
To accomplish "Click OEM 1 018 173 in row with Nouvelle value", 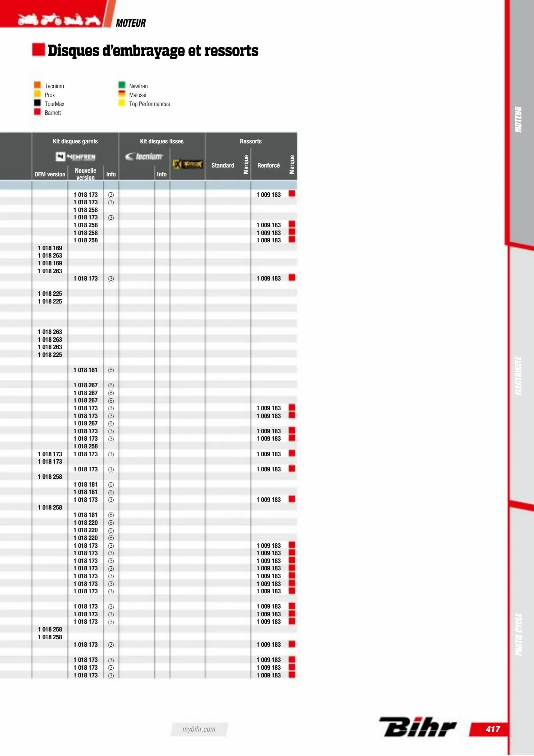I will (50, 454).
